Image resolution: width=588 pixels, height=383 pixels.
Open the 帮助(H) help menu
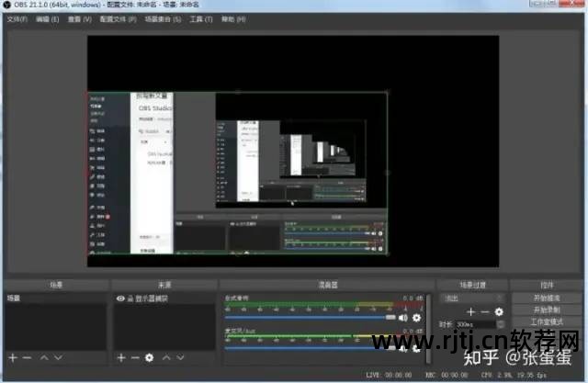click(x=233, y=19)
